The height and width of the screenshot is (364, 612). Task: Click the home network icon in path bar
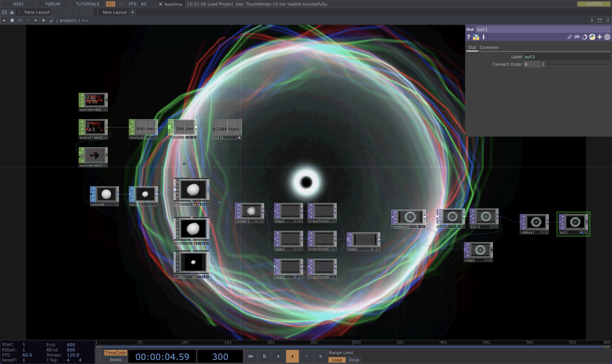tap(51, 20)
